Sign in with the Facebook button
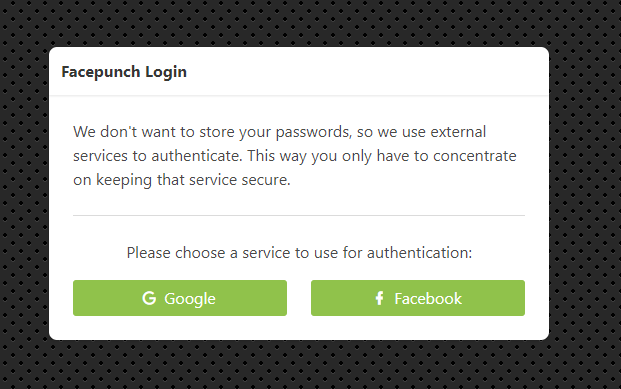 click(x=418, y=298)
